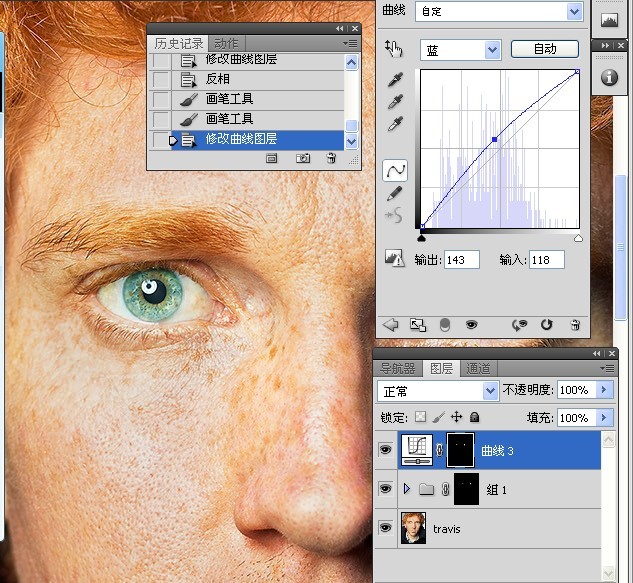Image resolution: width=633 pixels, height=583 pixels.
Task: Pick the white point eyedropper
Action: (x=396, y=124)
